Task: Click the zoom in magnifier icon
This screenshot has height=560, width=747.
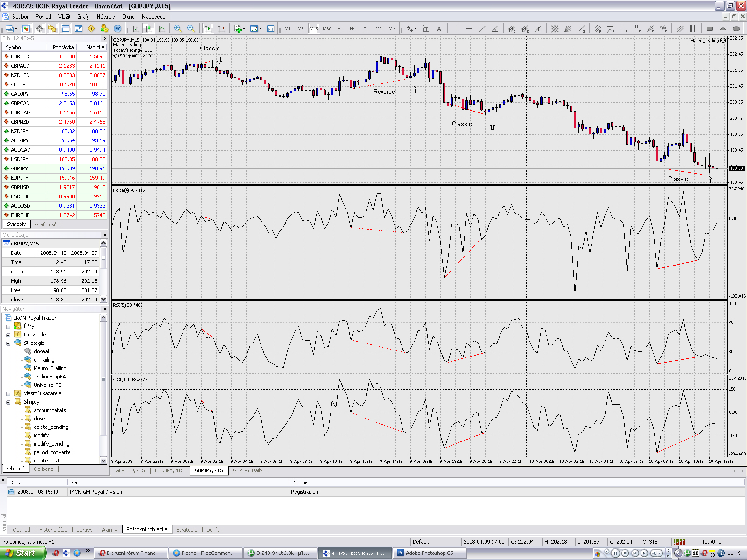Action: (177, 28)
